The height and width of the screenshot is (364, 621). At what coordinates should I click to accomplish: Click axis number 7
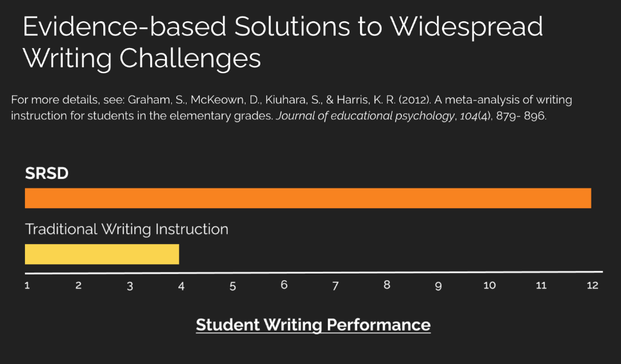point(336,286)
